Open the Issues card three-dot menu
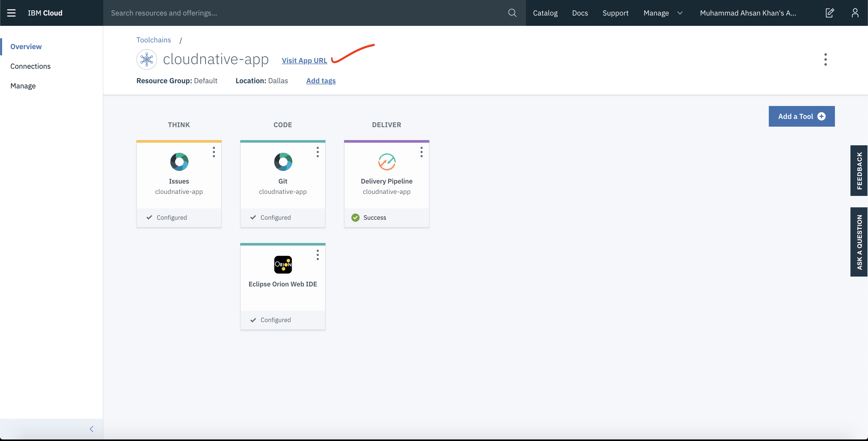This screenshot has height=441, width=868. tap(214, 152)
